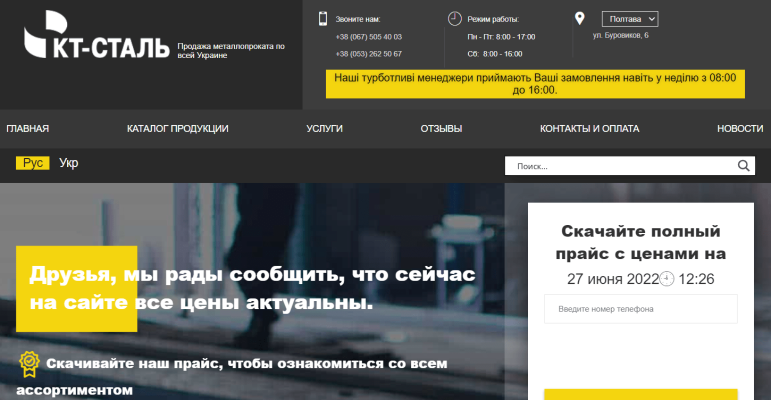Click the mobile phone icon in header
Image resolution: width=771 pixels, height=400 pixels.
click(x=323, y=18)
